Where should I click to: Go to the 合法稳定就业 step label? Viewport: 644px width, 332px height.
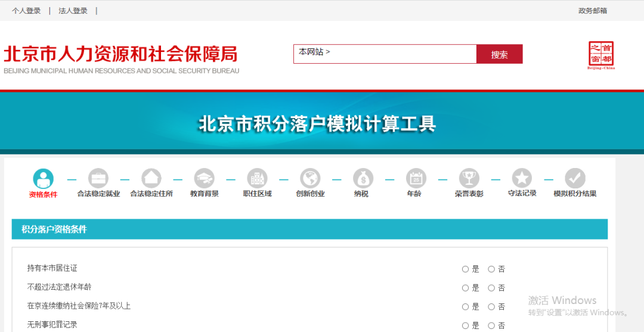pyautogui.click(x=98, y=194)
